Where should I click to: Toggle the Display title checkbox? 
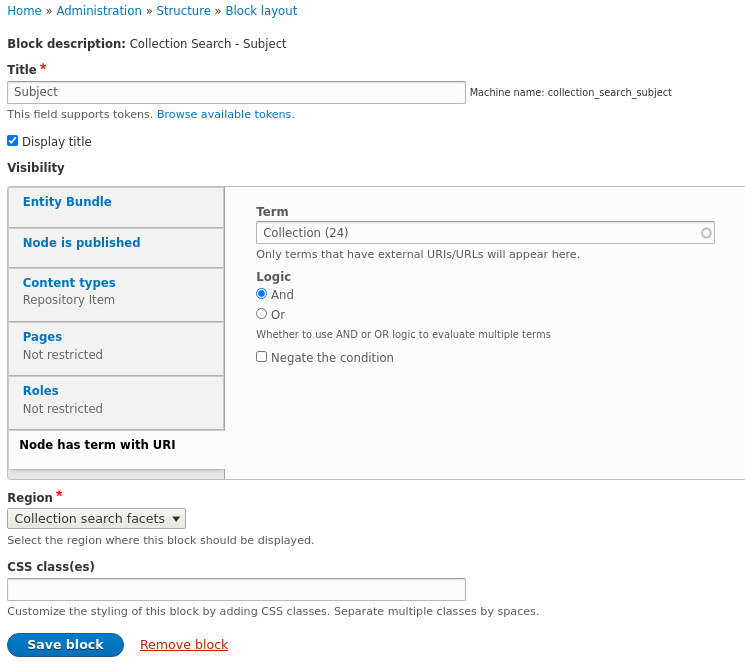pos(12,141)
